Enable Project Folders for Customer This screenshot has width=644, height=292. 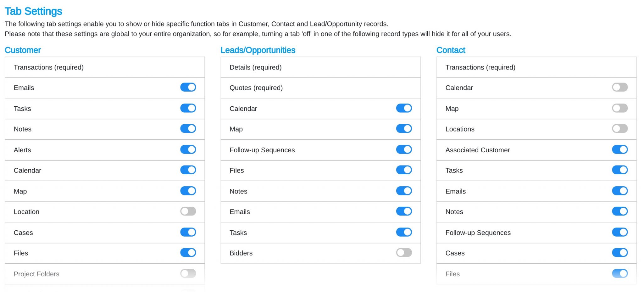[188, 273]
